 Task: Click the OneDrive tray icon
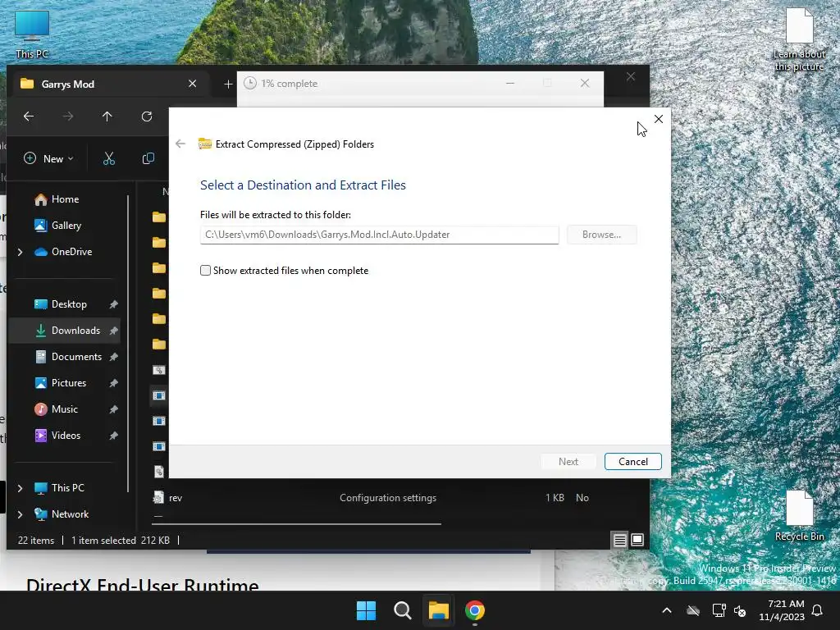pos(693,610)
